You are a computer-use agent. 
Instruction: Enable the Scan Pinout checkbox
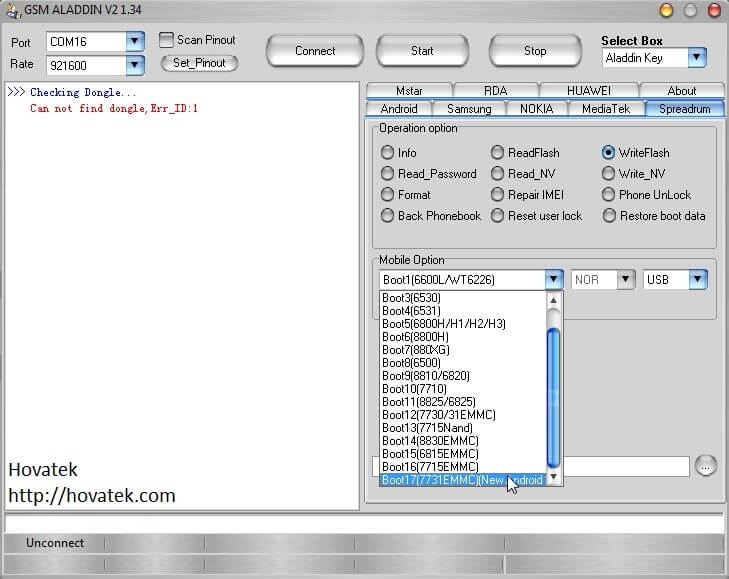click(x=166, y=40)
